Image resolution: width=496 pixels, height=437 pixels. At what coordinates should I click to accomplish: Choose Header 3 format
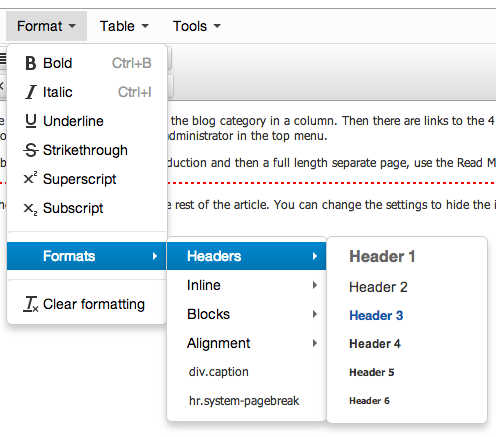[376, 315]
